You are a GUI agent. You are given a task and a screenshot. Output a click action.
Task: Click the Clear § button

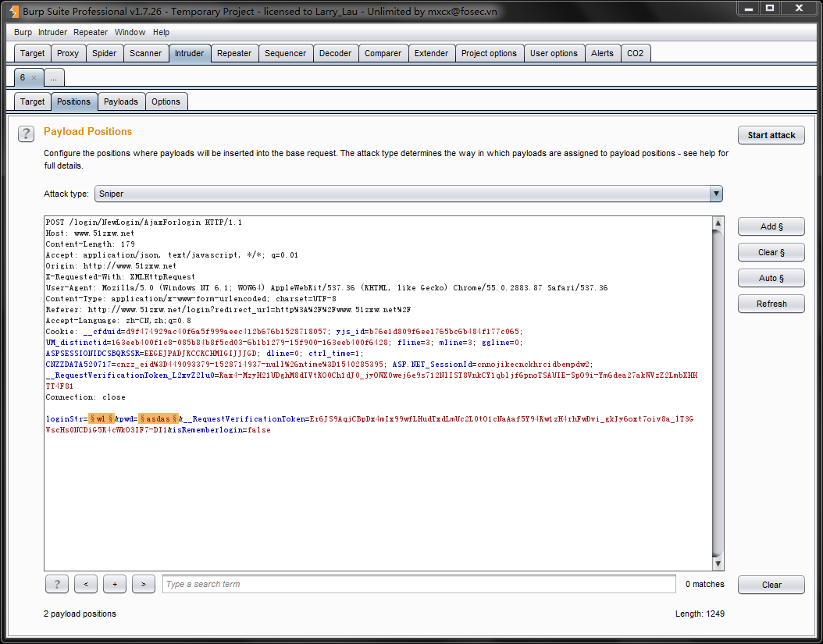tap(771, 252)
